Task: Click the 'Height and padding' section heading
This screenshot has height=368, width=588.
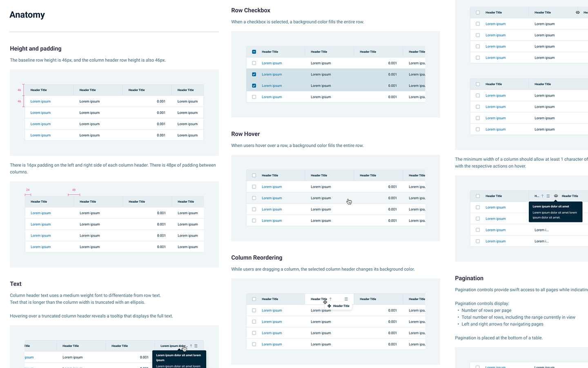Action: (36, 48)
